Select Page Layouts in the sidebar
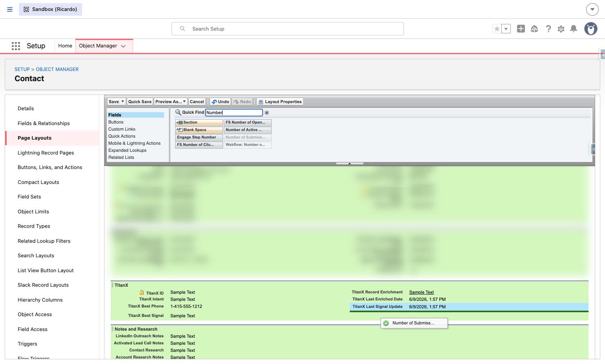 [x=52, y=138]
